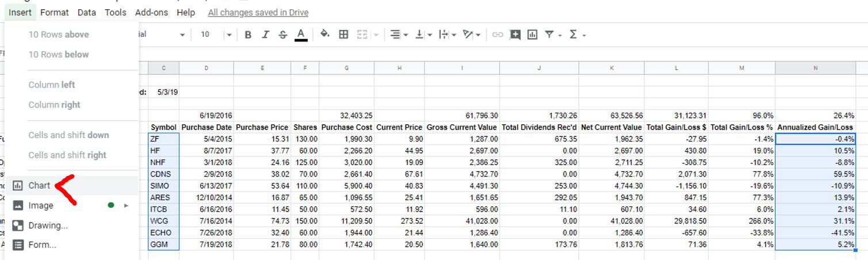Click the Chart menu item icon
This screenshot has width=868, height=260.
(x=18, y=185)
